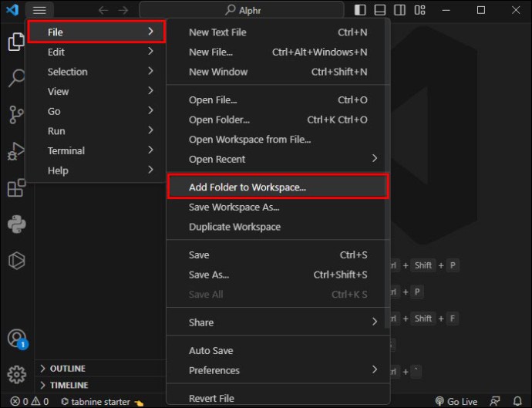Open the Help menu
Image resolution: width=532 pixels, height=408 pixels.
[96, 170]
